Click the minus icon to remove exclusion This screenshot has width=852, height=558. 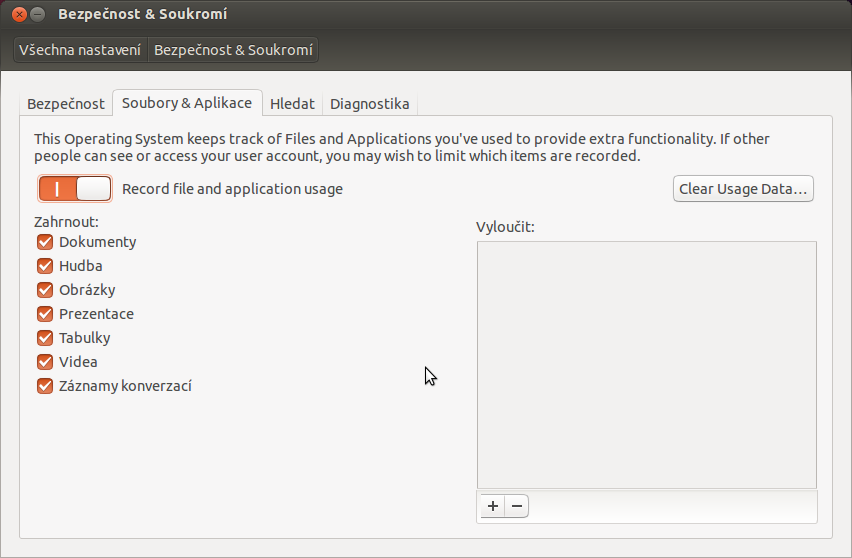tap(517, 506)
